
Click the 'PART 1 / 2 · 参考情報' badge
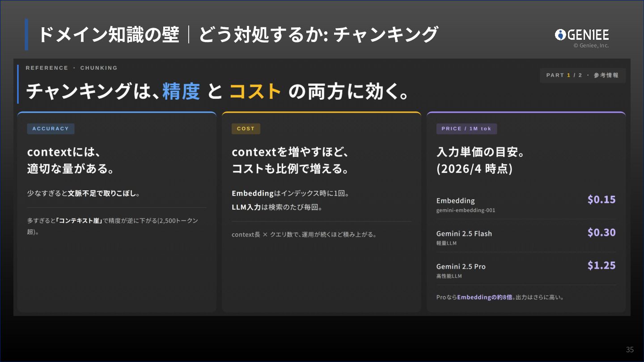click(582, 75)
